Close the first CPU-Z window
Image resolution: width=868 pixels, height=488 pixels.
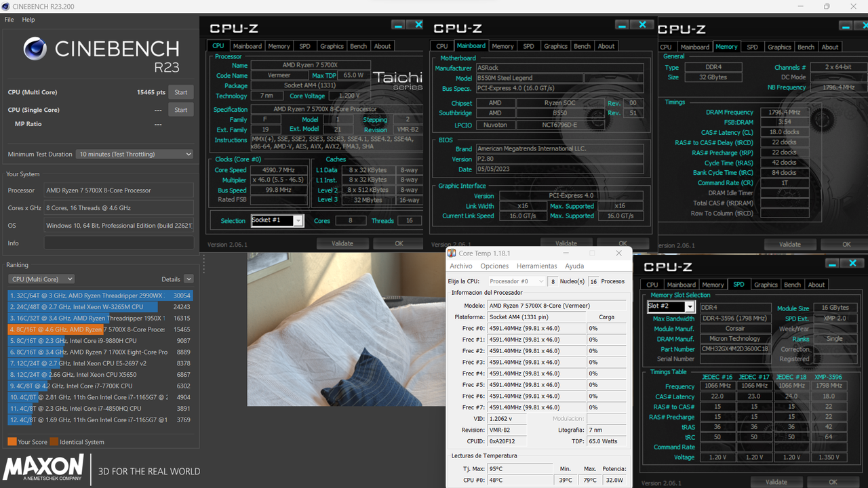pyautogui.click(x=418, y=25)
